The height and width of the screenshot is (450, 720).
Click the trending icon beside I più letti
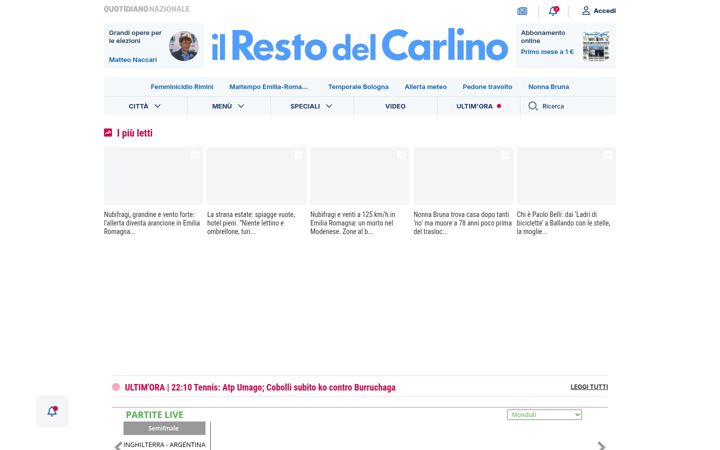pyautogui.click(x=108, y=133)
